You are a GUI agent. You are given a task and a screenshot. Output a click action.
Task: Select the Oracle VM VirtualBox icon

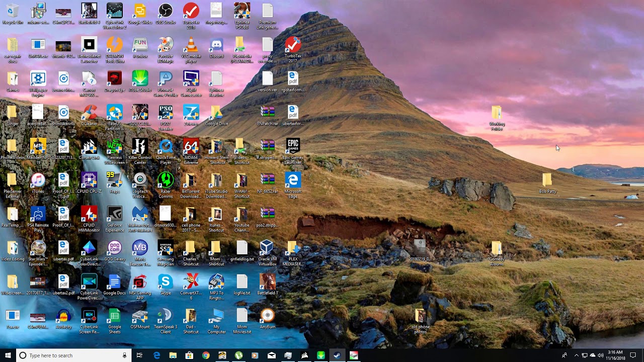click(267, 252)
